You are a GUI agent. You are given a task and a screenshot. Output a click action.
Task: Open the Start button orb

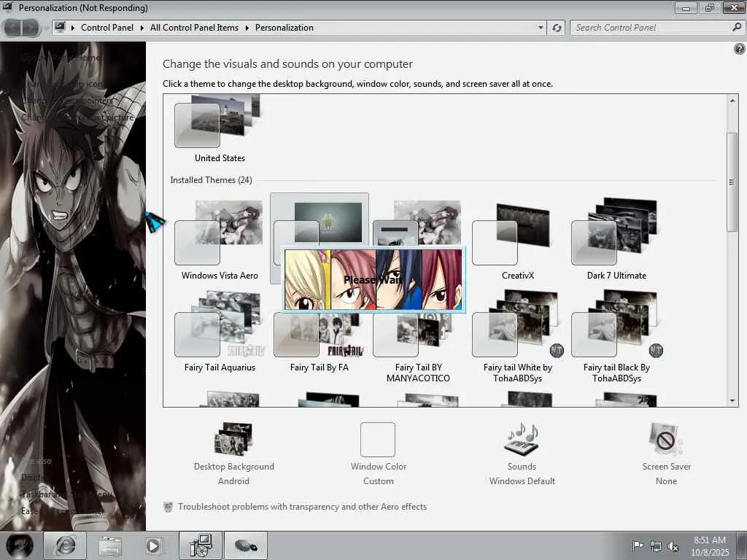pyautogui.click(x=20, y=545)
